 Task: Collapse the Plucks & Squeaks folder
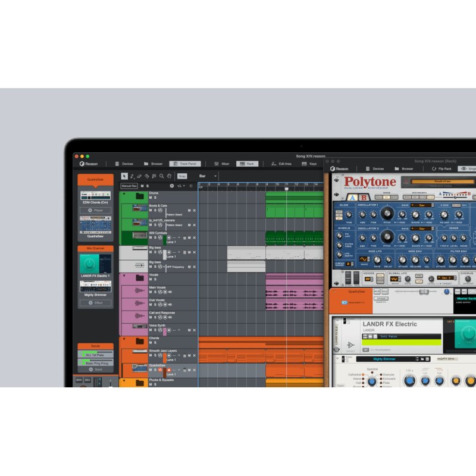124,381
